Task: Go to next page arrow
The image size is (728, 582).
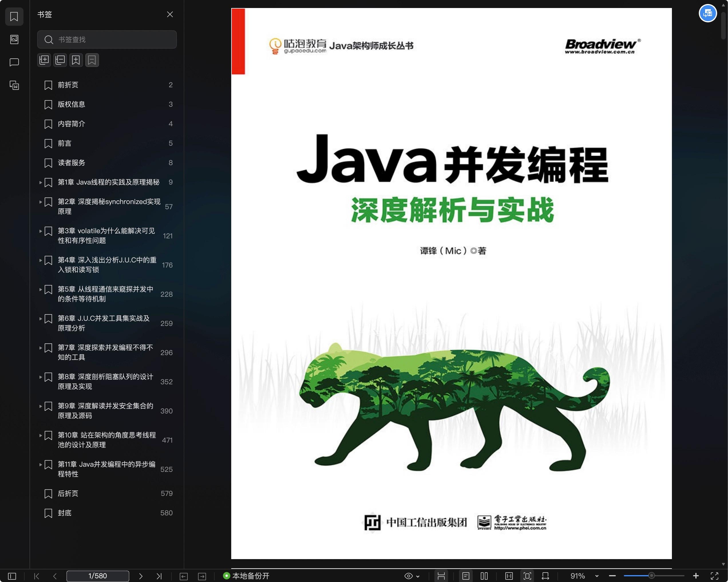Action: point(141,576)
